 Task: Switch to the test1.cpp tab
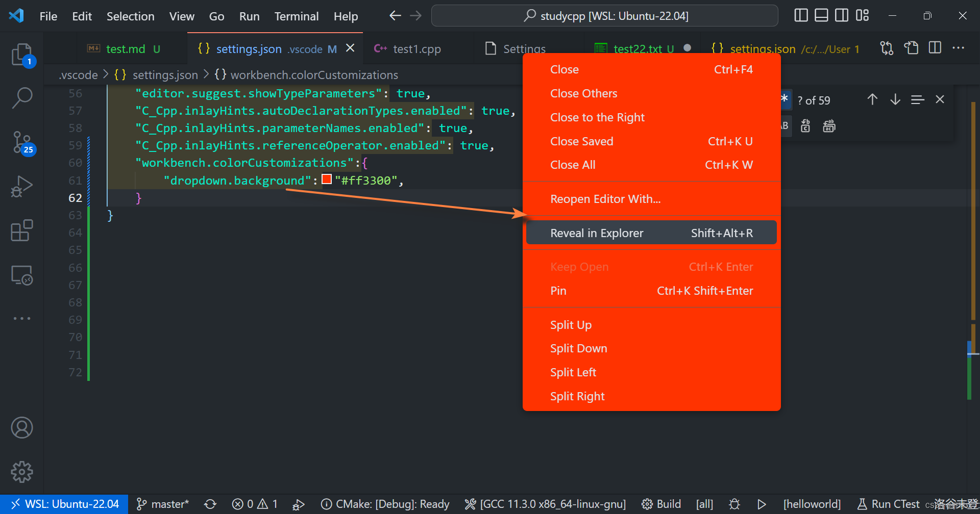coord(417,49)
